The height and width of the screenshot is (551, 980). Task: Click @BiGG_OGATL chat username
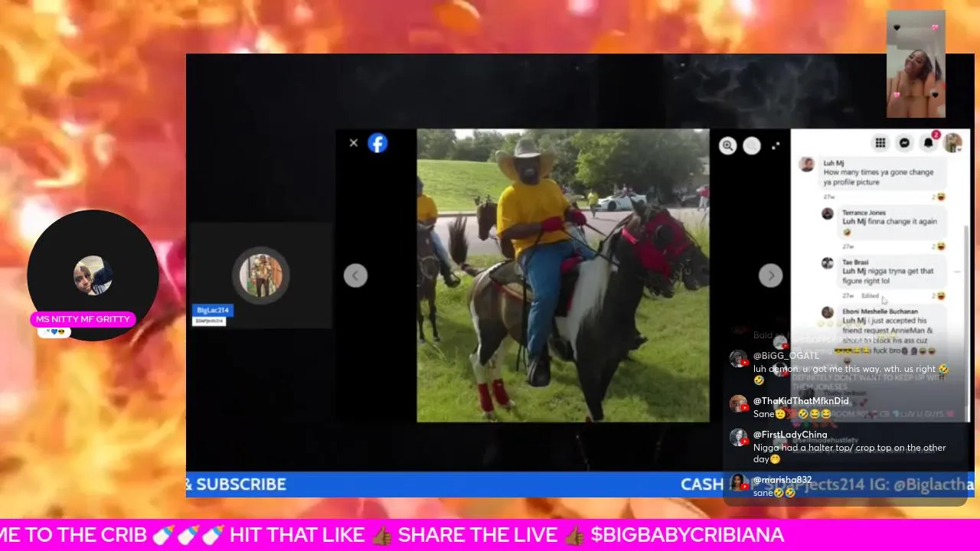point(786,356)
